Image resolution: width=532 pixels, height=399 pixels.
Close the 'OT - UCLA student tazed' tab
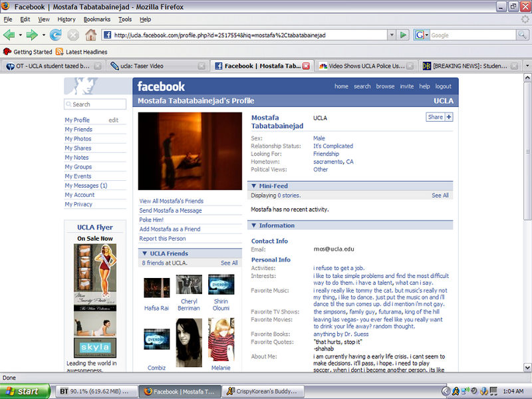pos(98,66)
